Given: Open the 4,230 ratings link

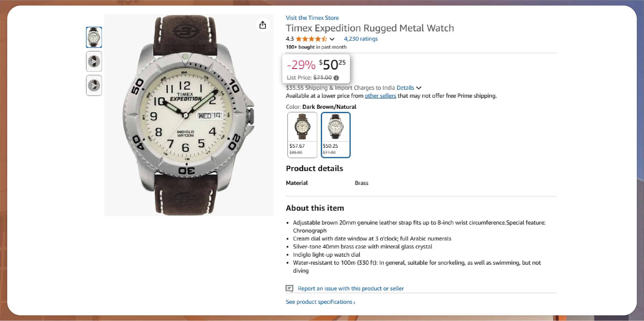Looking at the screenshot, I should tap(360, 39).
